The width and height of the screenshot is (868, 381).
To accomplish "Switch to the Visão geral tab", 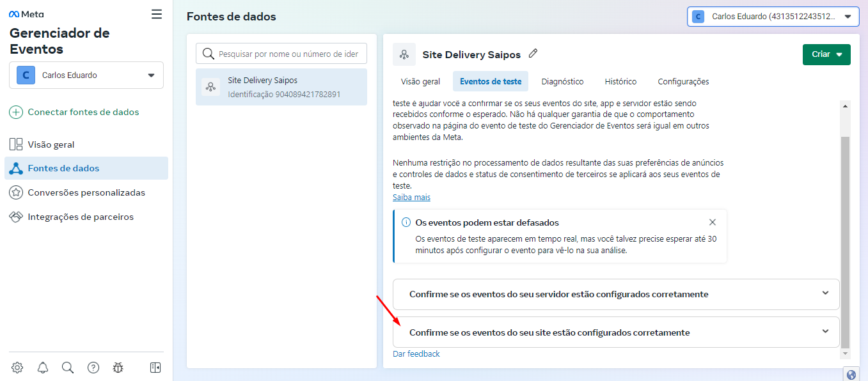I will 420,81.
